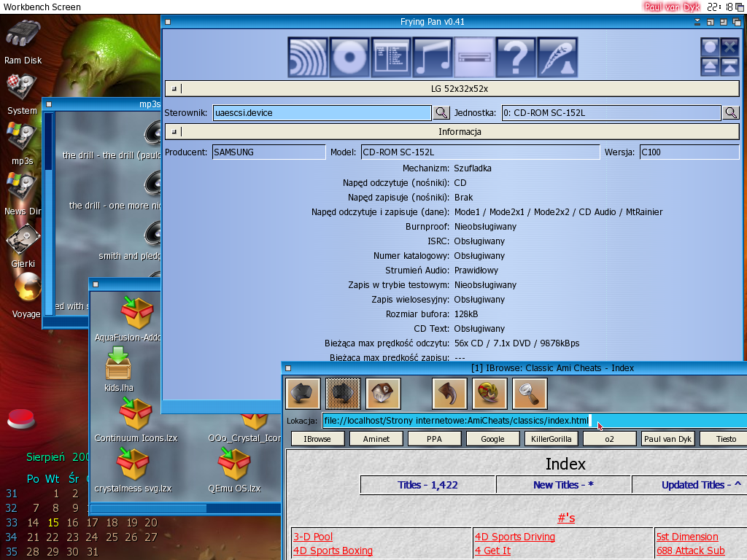Open the Sterownik device chooser popup
The image size is (747, 560).
(x=441, y=113)
